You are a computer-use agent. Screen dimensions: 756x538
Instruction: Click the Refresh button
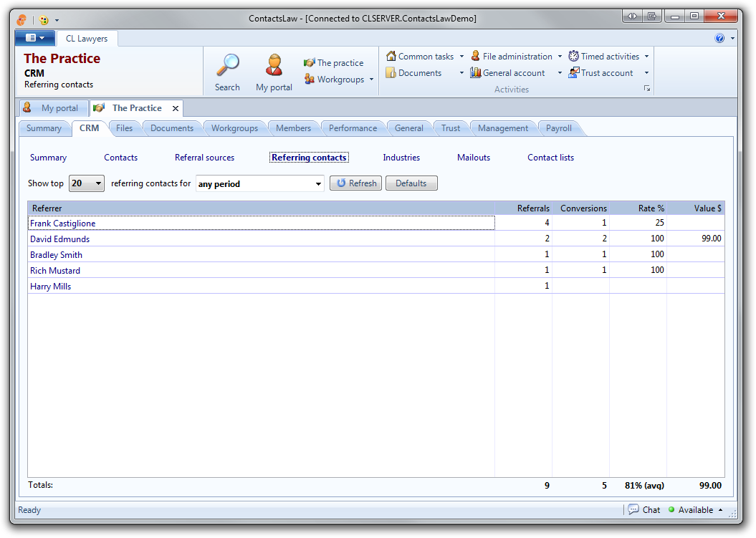click(x=356, y=183)
